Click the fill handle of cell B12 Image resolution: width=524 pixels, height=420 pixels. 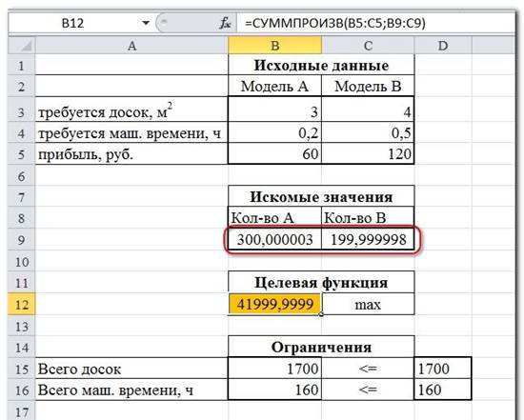321,314
